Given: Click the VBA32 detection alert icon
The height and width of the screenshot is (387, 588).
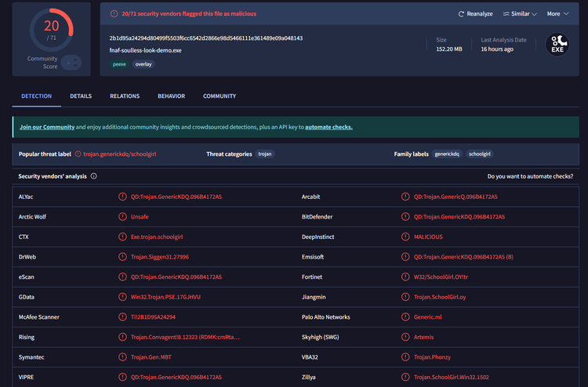Looking at the screenshot, I should [405, 357].
